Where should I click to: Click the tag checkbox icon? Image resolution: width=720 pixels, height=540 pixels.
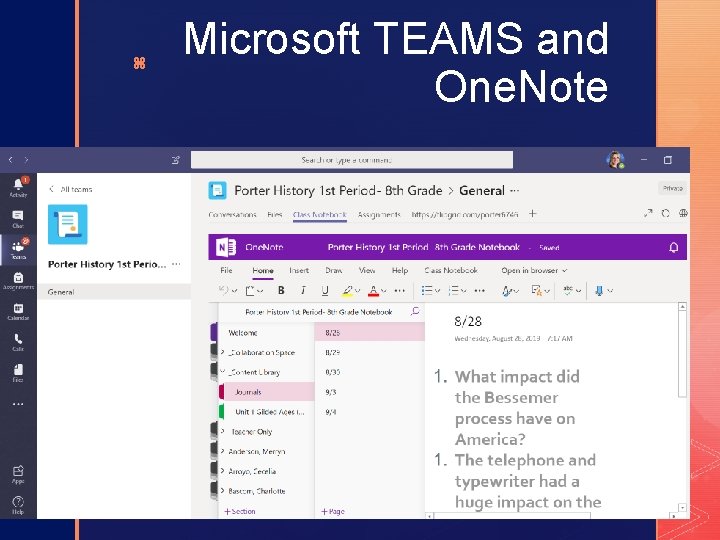[x=536, y=290]
